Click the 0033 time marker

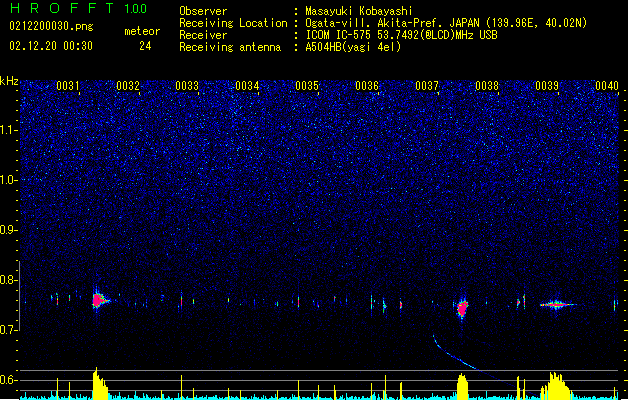[187, 86]
